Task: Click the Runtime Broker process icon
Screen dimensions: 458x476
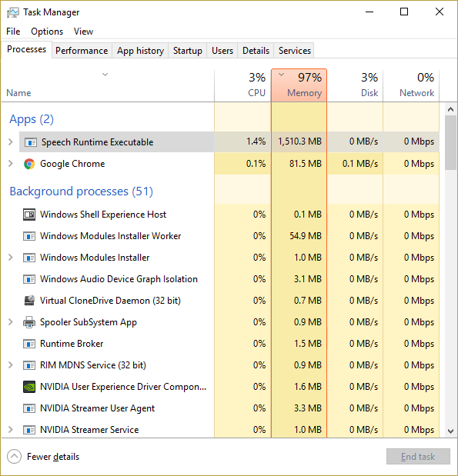Action: (29, 344)
